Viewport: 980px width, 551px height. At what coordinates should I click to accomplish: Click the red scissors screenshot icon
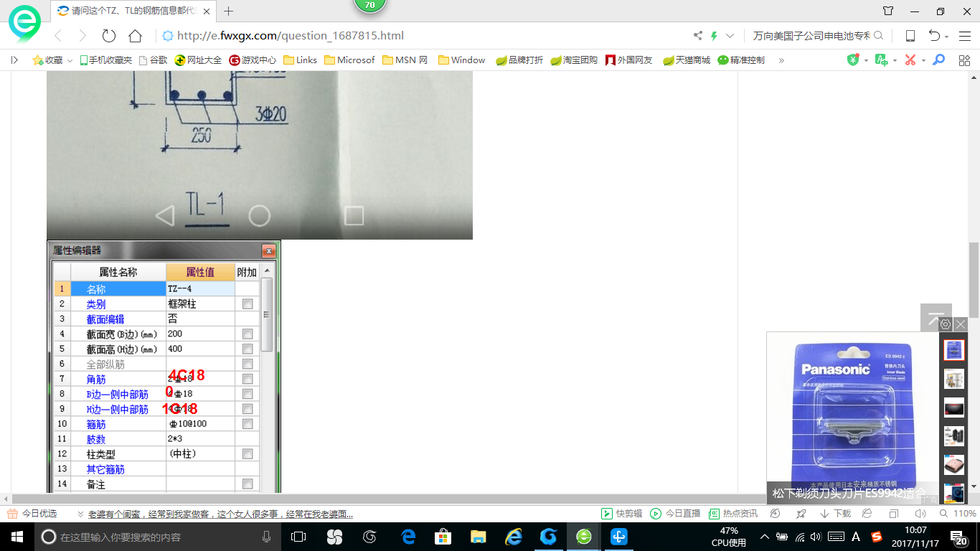pyautogui.click(x=910, y=60)
